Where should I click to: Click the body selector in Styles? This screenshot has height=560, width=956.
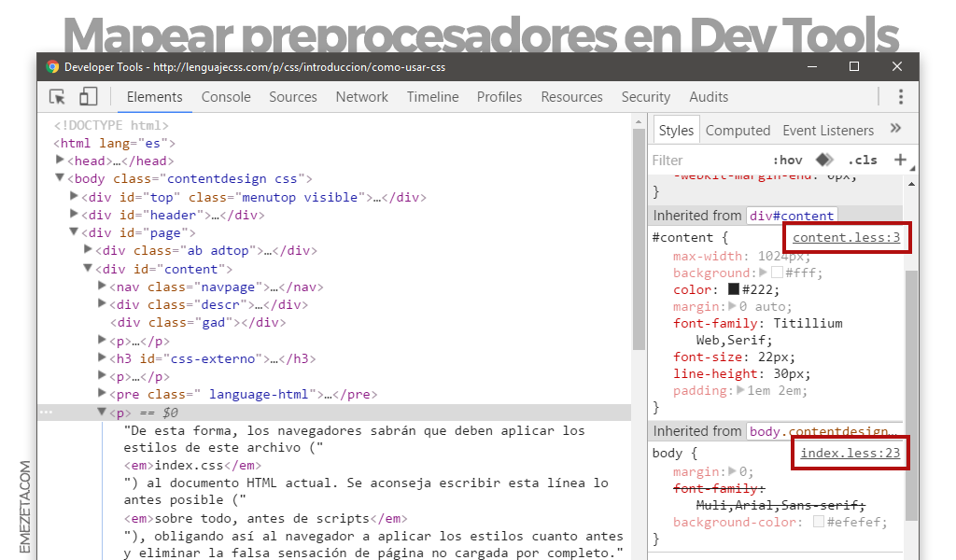point(667,454)
